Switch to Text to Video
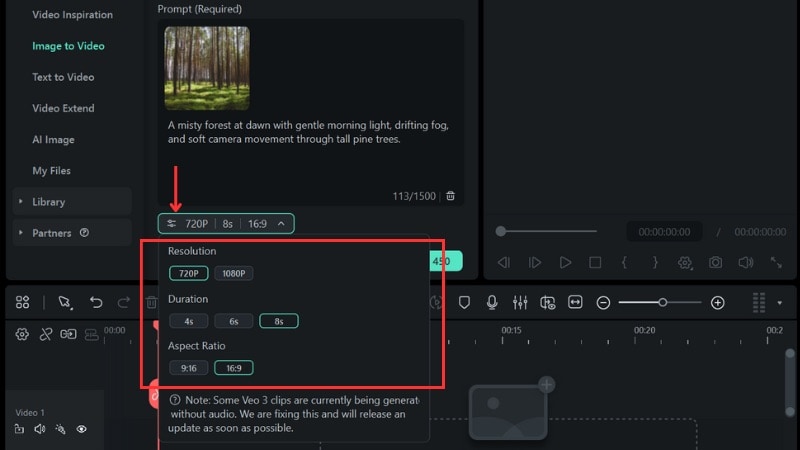 (63, 77)
